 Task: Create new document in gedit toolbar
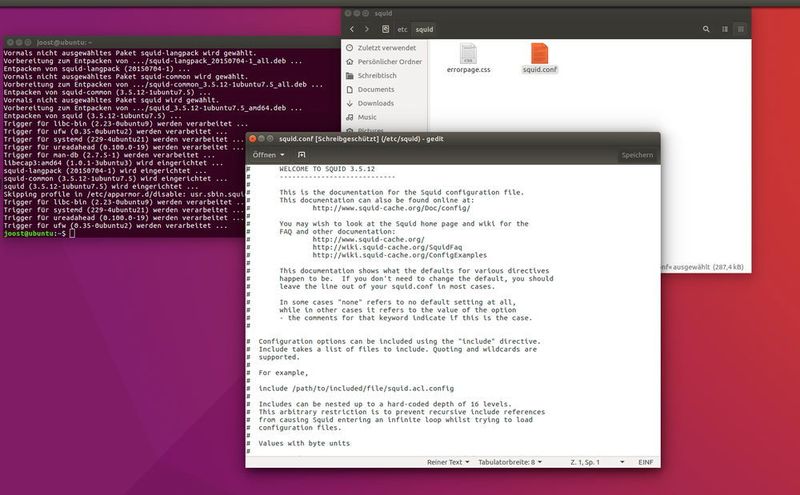(x=302, y=155)
